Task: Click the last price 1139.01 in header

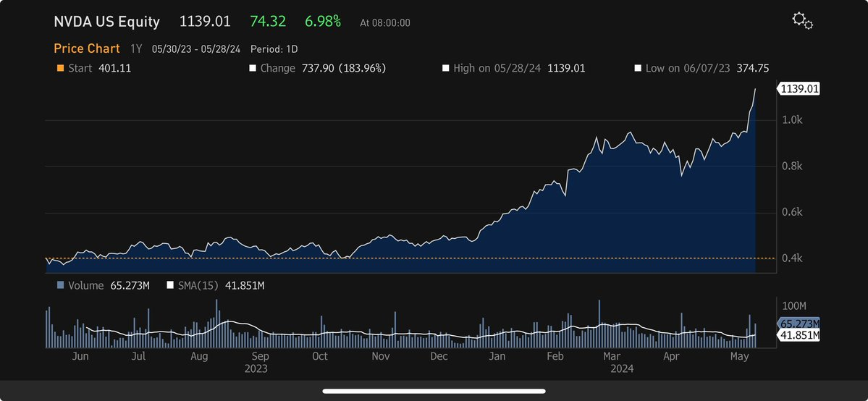Action: pyautogui.click(x=205, y=22)
